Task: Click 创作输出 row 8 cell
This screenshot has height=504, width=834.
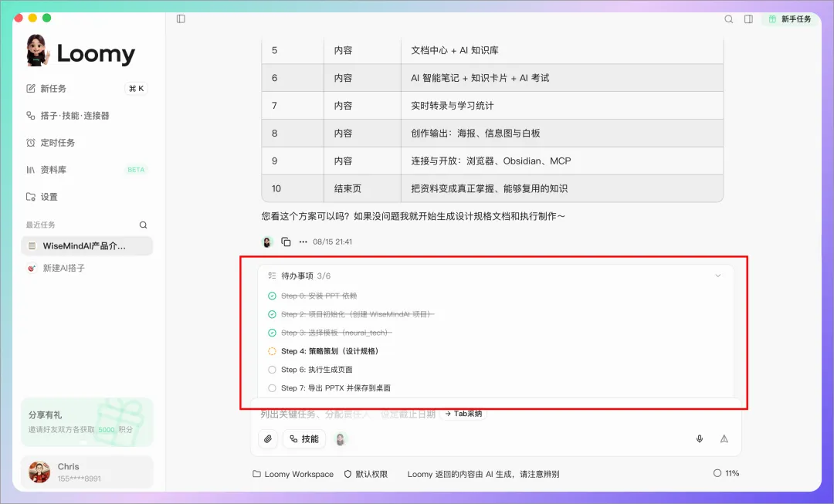Action: coord(561,134)
